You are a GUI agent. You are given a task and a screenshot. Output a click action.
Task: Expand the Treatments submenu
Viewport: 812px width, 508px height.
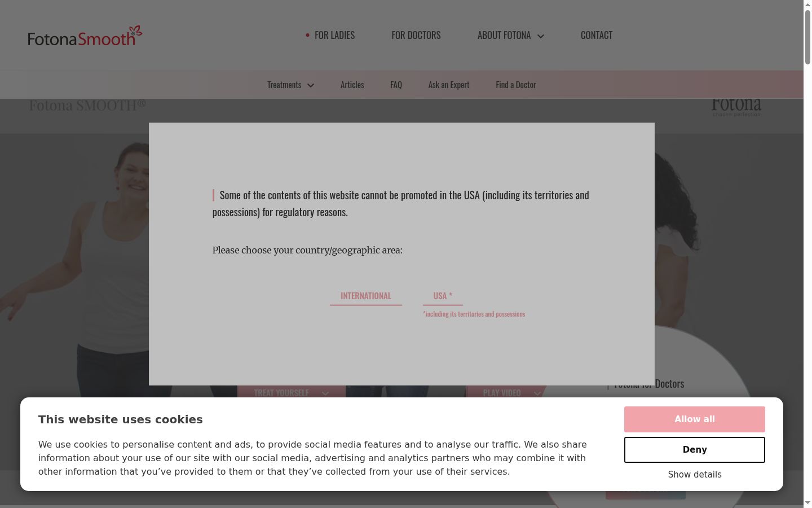click(290, 85)
